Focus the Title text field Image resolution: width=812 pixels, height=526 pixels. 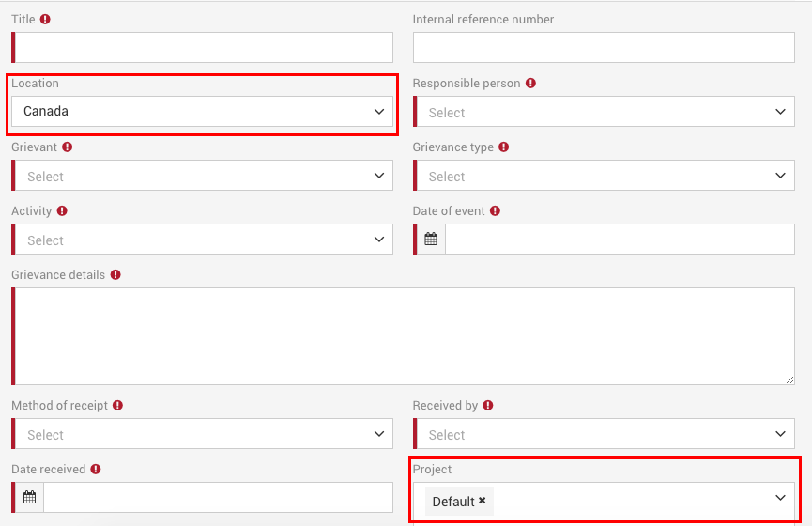click(204, 48)
